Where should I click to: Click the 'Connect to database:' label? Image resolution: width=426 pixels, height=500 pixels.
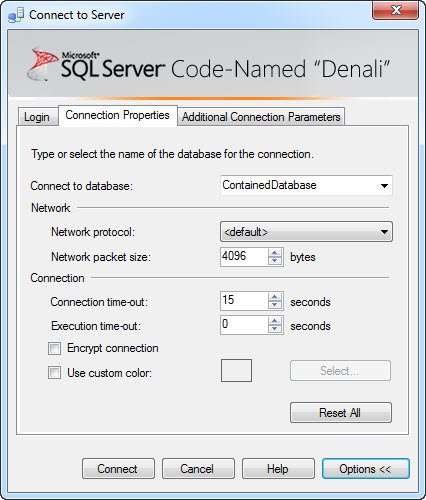82,186
